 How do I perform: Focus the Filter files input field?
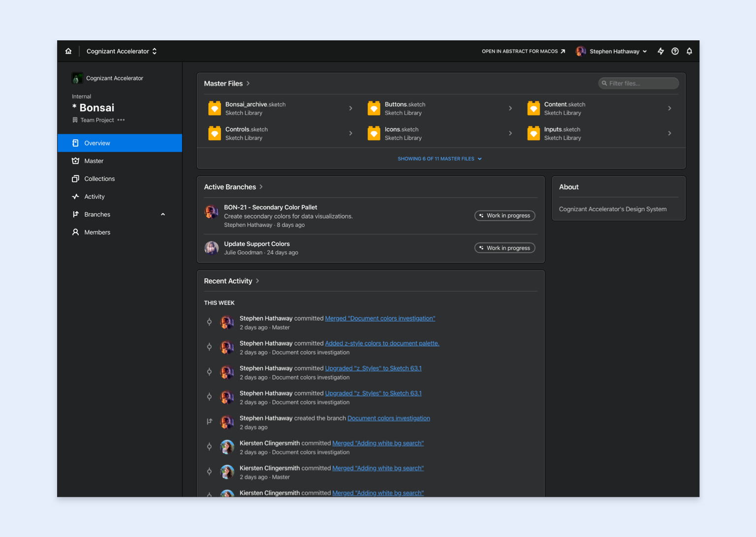[x=638, y=84]
